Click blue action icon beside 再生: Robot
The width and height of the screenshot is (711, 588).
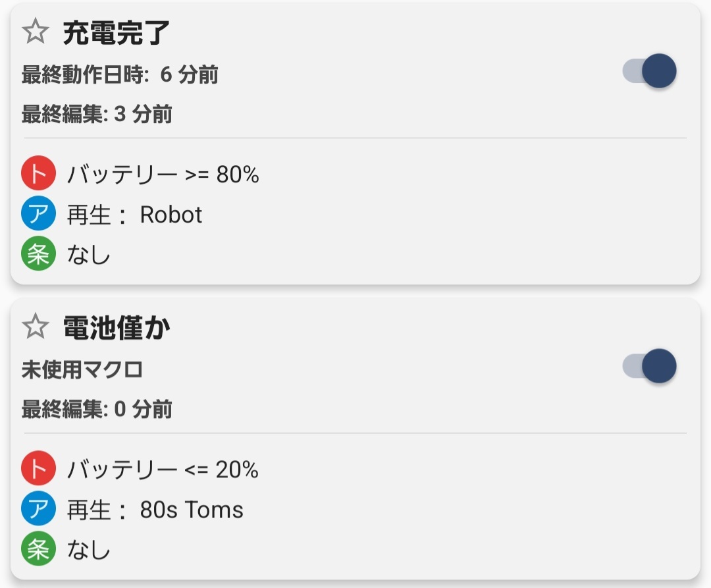pos(38,215)
